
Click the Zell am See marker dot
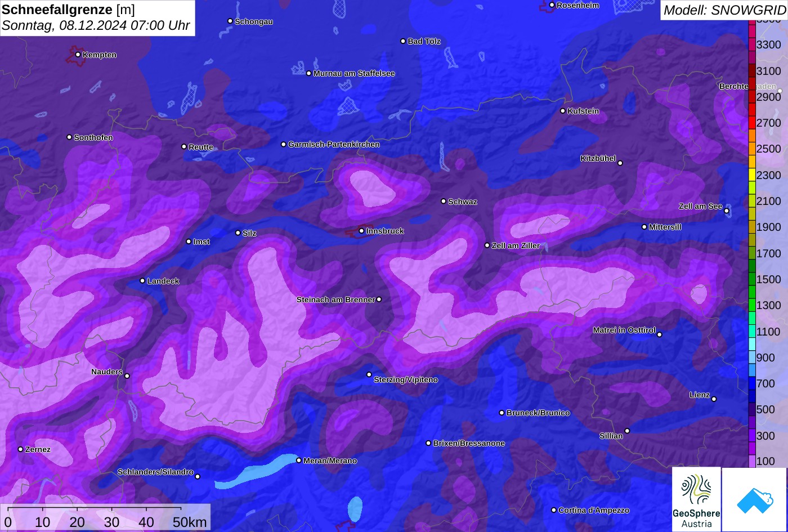pos(727,211)
